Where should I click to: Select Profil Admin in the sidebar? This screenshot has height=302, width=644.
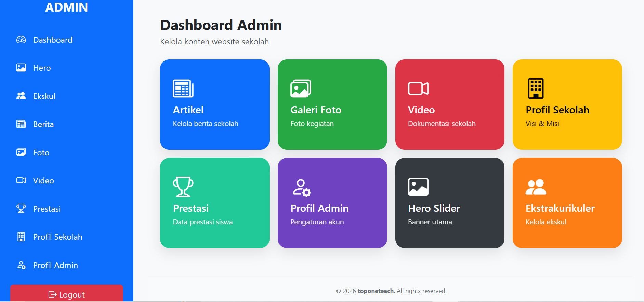(55, 265)
